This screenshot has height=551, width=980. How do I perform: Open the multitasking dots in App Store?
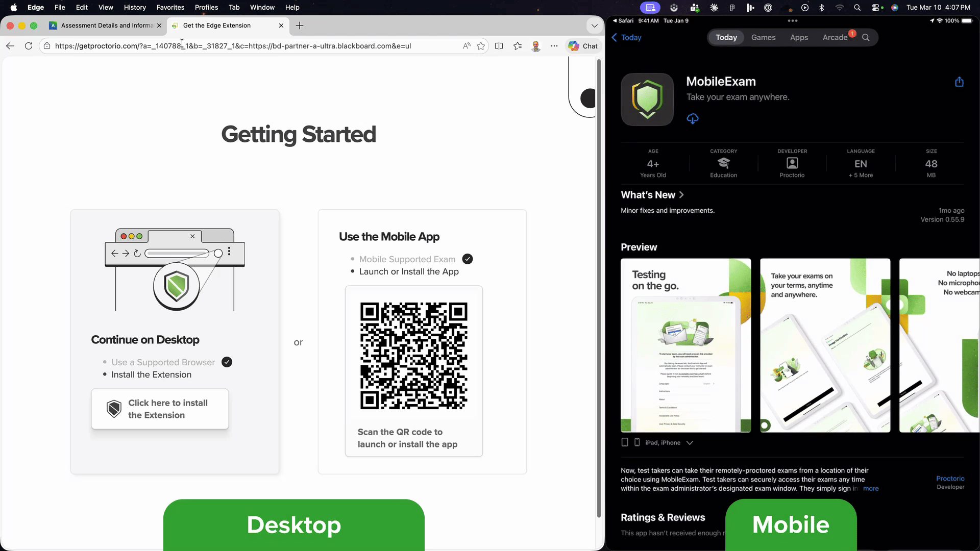[793, 21]
